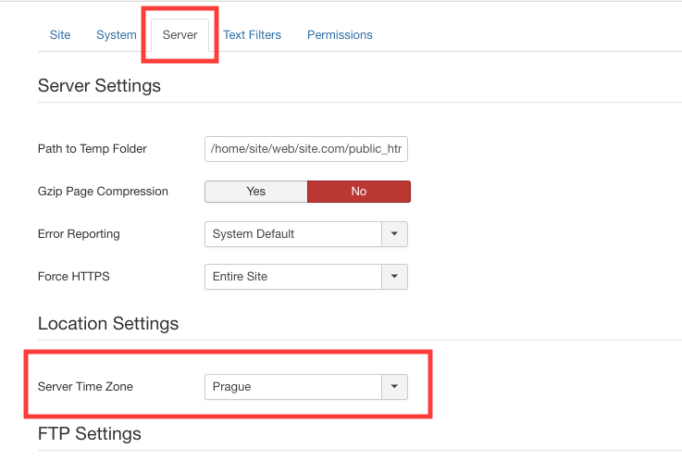
Task: Click the Force HTTPS label
Action: pos(74,276)
